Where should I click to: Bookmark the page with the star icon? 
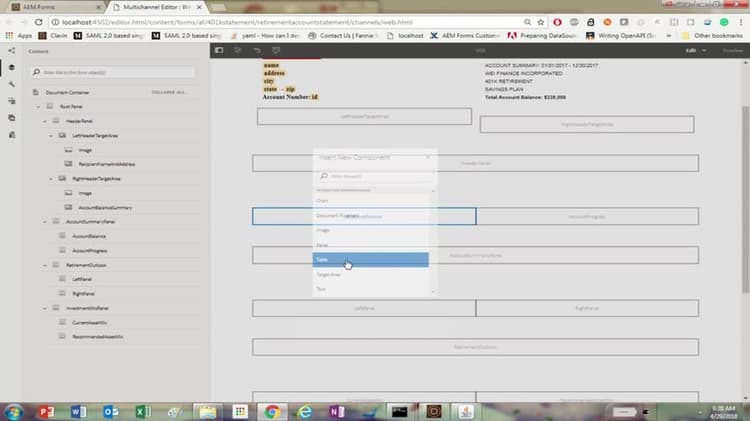pos(540,22)
